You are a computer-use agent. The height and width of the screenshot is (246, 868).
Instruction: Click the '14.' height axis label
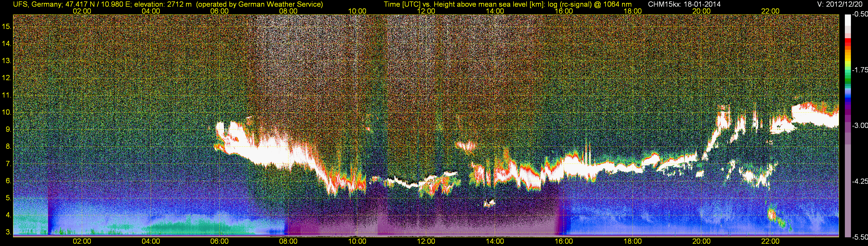tap(7, 43)
